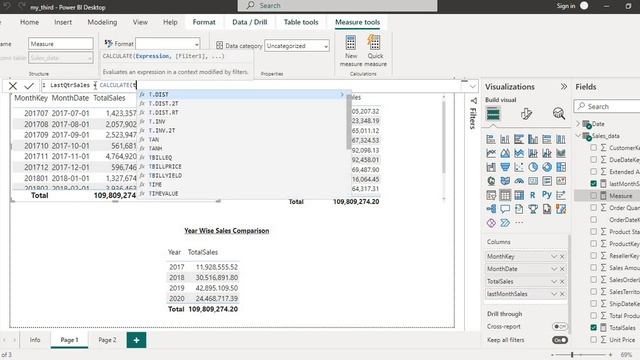Viewport: 640px width, 360px height.
Task: Select Funnel chart visual
Action: point(505,167)
